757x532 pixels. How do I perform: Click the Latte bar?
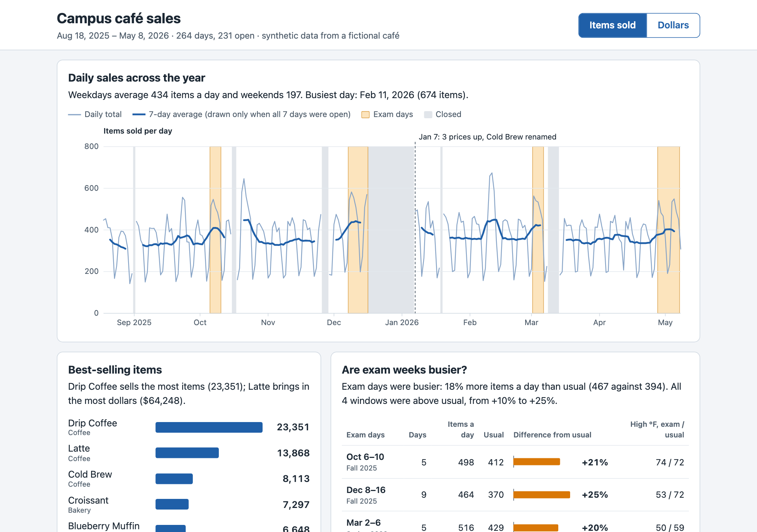click(187, 453)
